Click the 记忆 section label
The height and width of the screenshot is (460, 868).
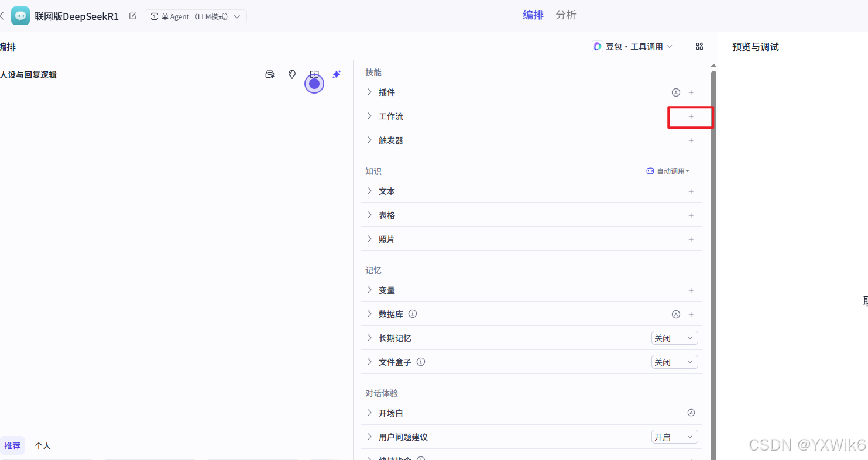[x=373, y=270]
